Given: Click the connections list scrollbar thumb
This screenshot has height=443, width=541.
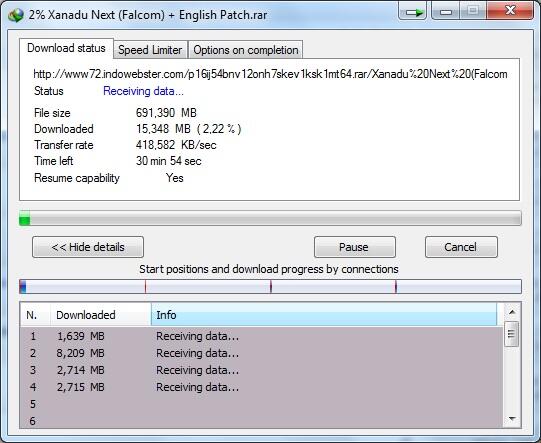Looking at the screenshot, I should click(511, 334).
